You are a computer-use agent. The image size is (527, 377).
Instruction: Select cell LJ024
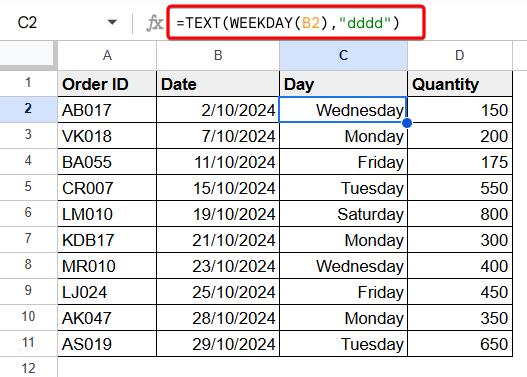107,292
